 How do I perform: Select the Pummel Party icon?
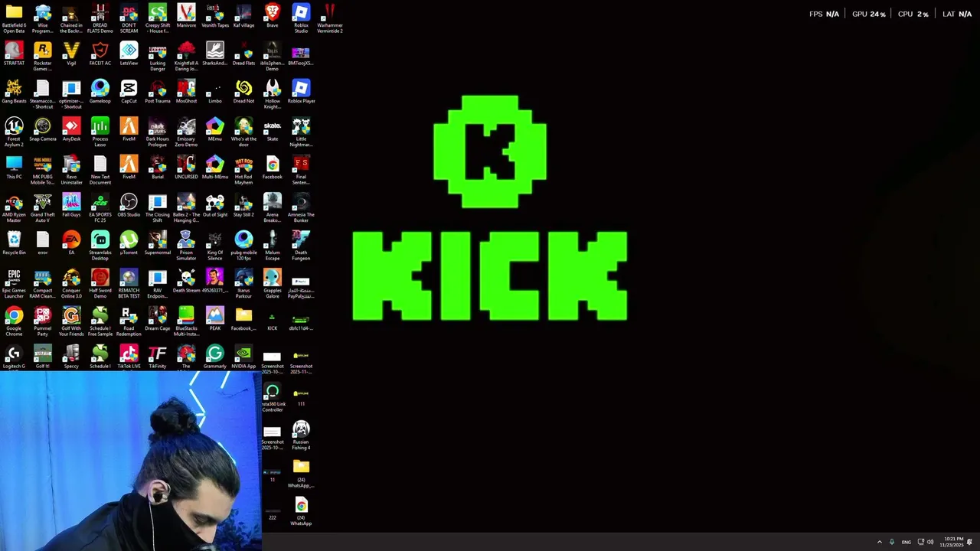point(43,321)
